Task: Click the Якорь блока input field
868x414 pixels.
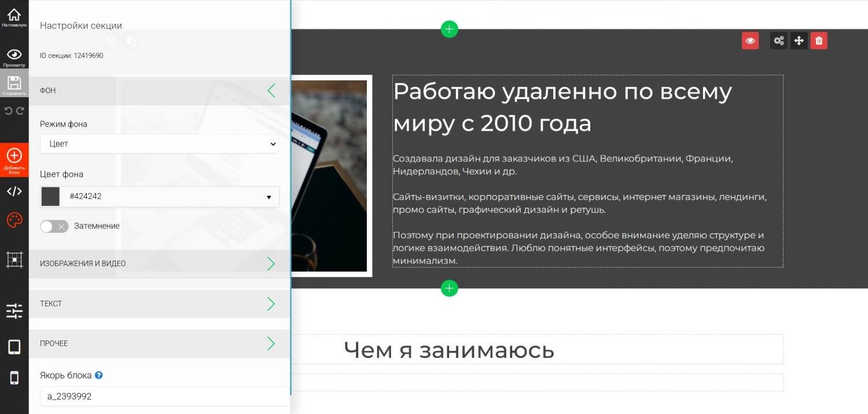Action: 159,397
